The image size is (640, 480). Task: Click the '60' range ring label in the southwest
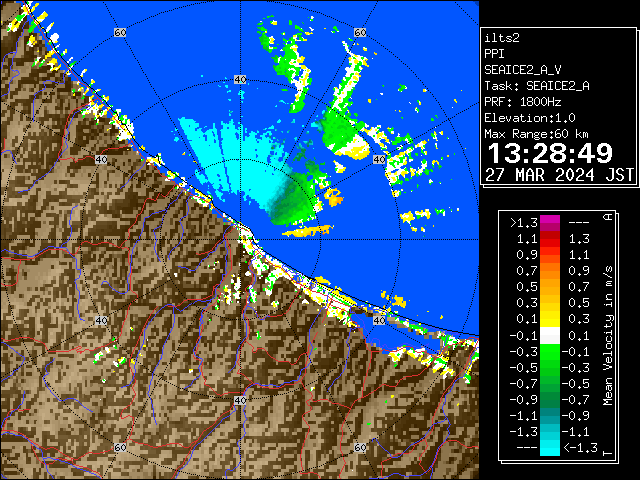pos(120,447)
